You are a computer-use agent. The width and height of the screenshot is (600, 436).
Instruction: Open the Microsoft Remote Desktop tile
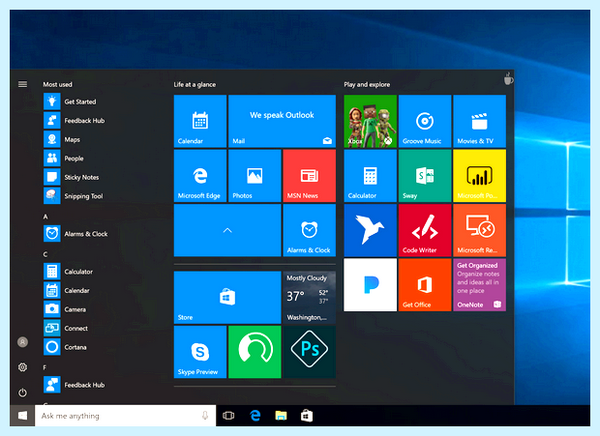(x=479, y=230)
